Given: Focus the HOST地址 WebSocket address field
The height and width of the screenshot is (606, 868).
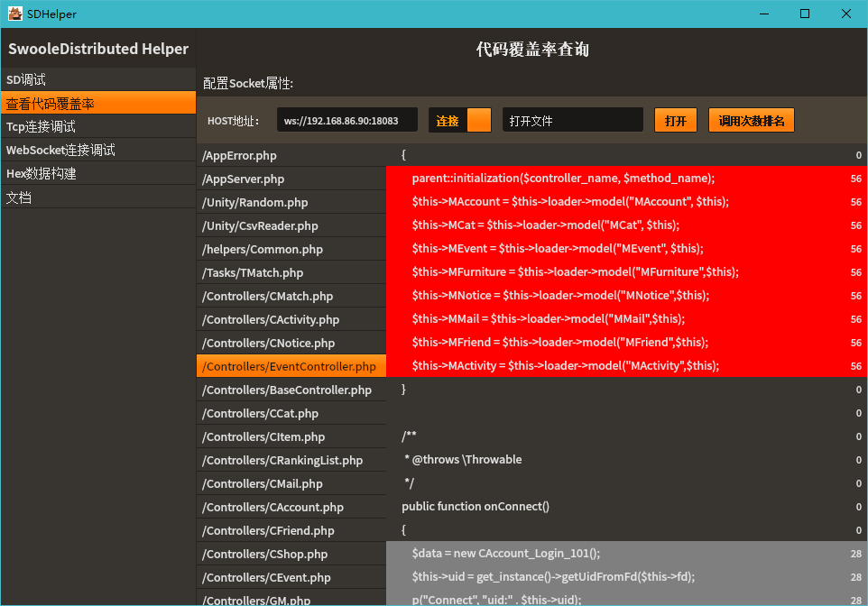Looking at the screenshot, I should (x=347, y=121).
